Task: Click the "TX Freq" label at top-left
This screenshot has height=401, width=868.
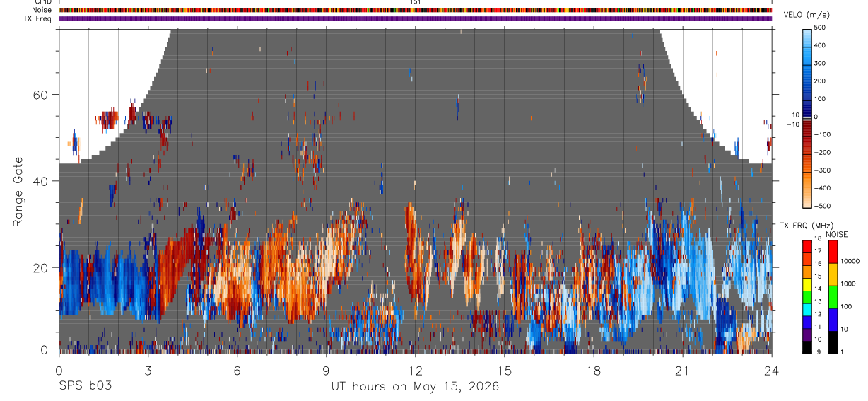Action: (x=39, y=18)
